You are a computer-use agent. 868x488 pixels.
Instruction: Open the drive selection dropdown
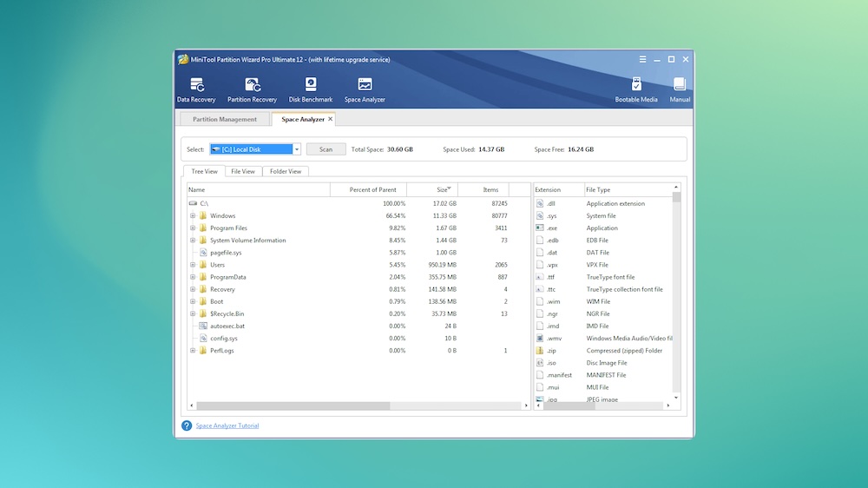click(x=297, y=149)
